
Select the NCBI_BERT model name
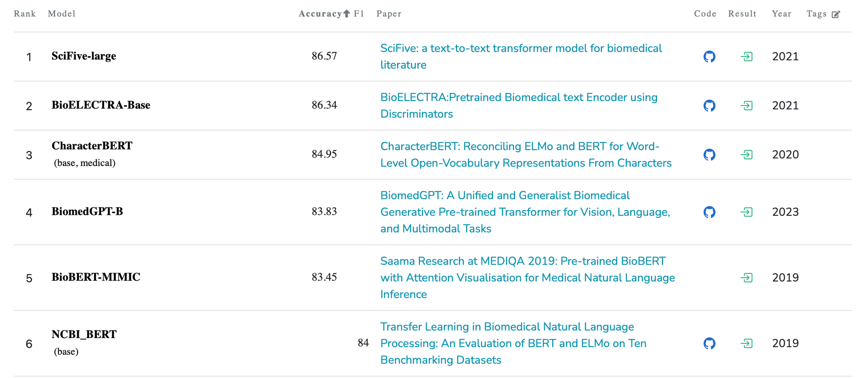coord(84,335)
